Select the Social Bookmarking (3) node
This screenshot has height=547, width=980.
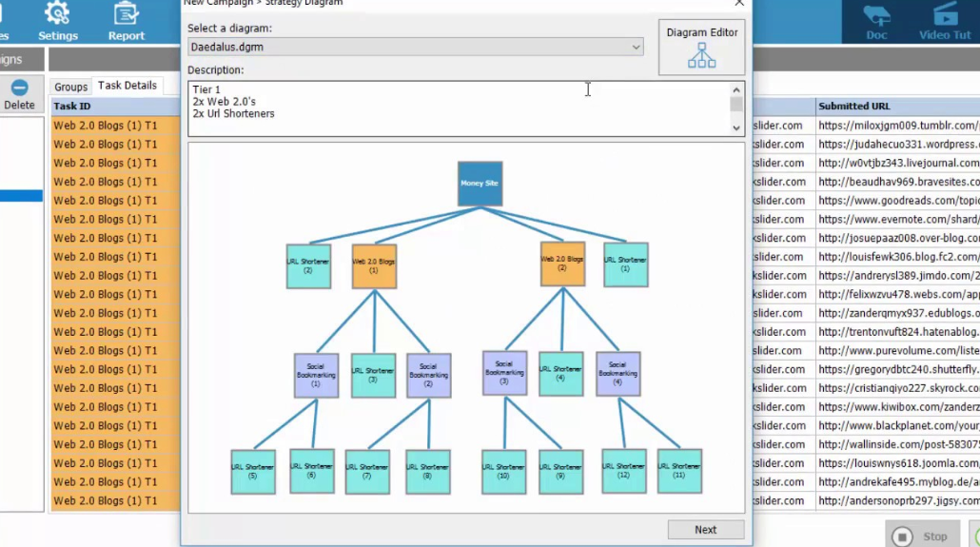tap(504, 373)
